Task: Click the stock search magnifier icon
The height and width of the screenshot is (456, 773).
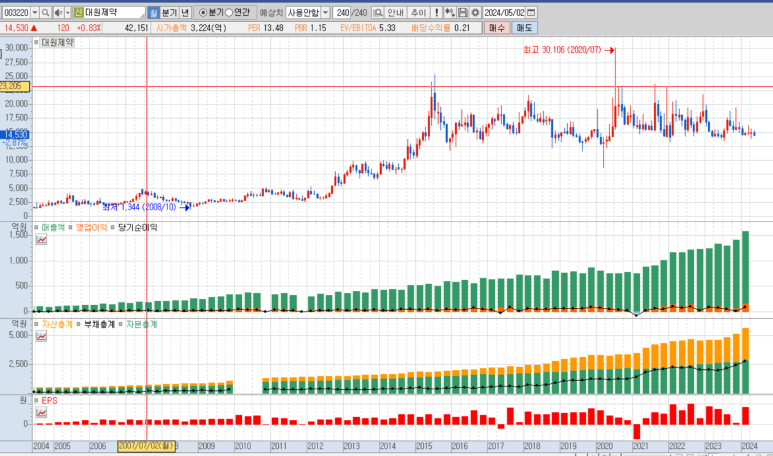Action: pos(45,12)
